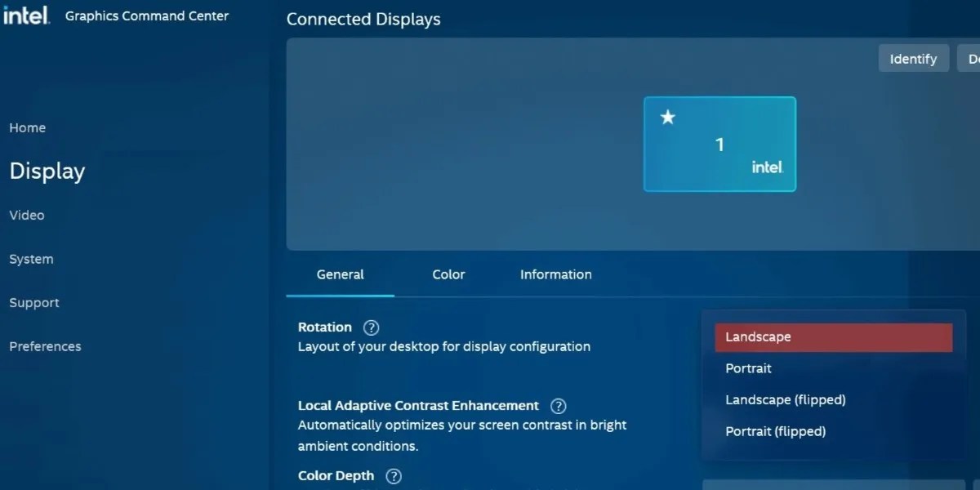The height and width of the screenshot is (490, 980).
Task: Navigate to Home in the sidebar
Action: pos(27,127)
